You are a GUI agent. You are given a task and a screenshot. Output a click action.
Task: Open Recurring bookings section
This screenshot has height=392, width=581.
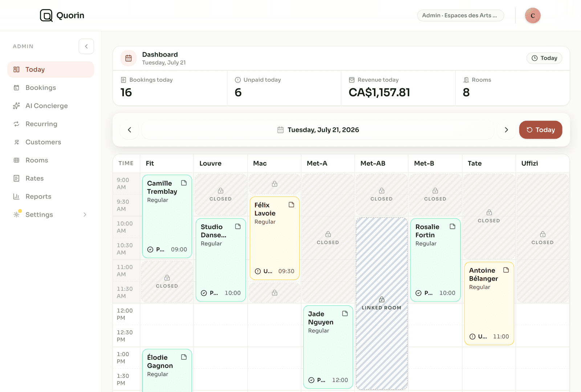coord(50,124)
